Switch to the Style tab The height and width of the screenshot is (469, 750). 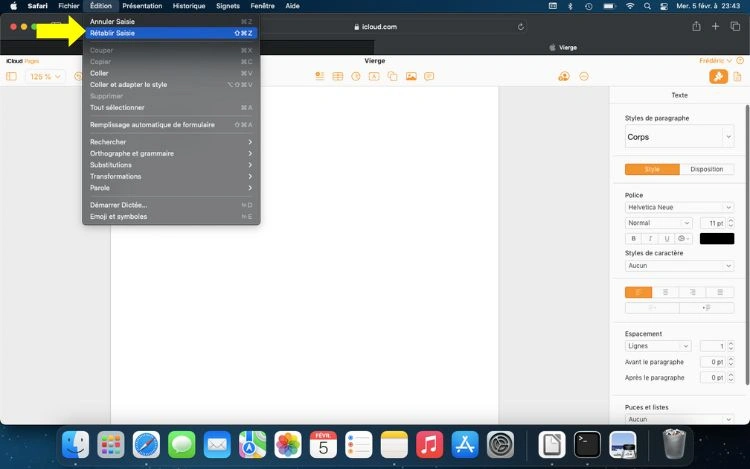click(x=652, y=169)
